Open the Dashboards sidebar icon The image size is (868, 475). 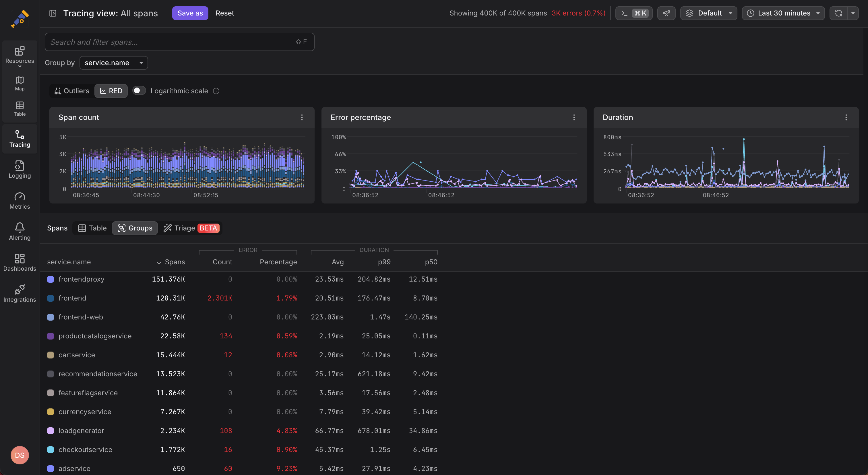(x=20, y=258)
